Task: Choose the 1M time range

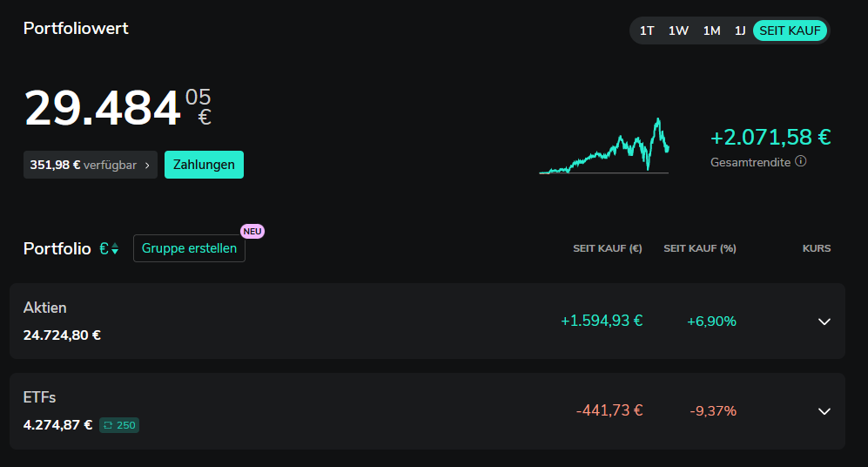Action: (x=711, y=30)
